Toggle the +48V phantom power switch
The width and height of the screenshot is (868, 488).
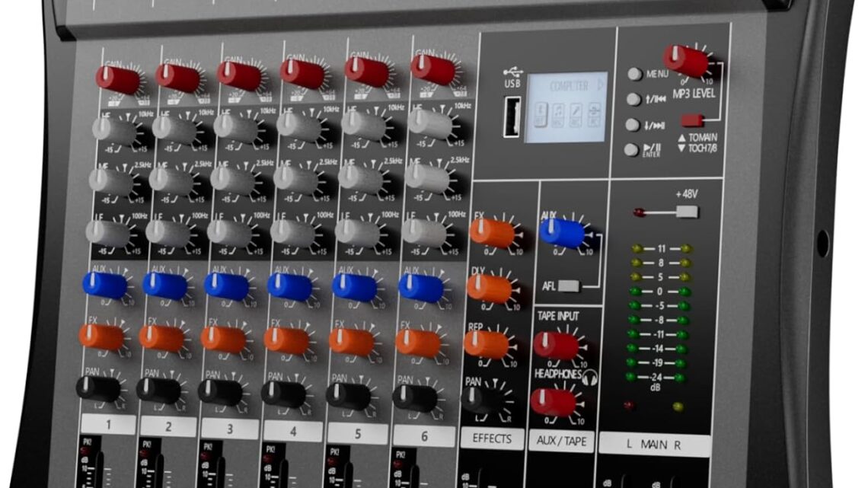[x=687, y=212]
